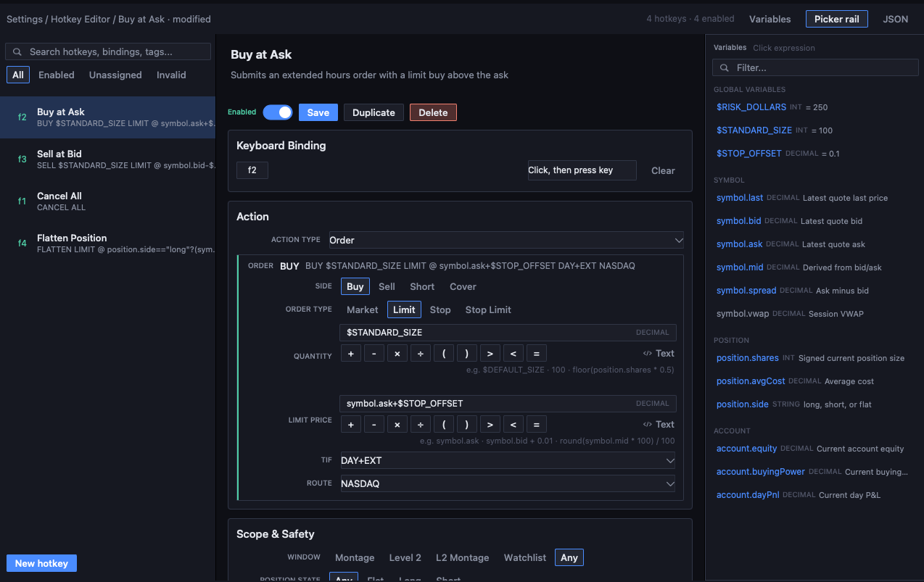The image size is (924, 582).
Task: Toggle the Picker rail view
Action: 836,19
